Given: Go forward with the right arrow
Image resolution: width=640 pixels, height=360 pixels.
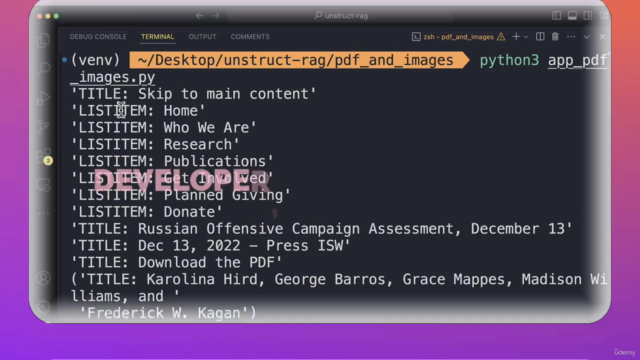Looking at the screenshot, I should click(216, 16).
